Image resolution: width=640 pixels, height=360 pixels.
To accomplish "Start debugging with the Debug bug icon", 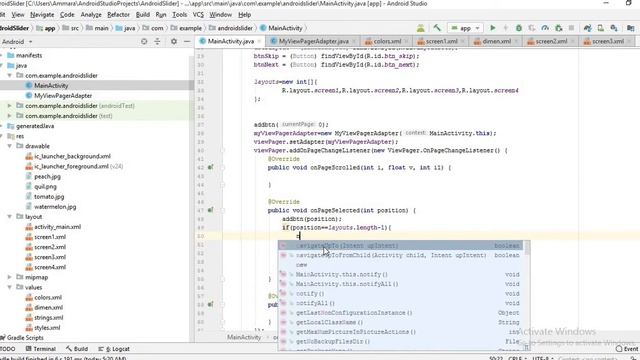I will pos(519,28).
